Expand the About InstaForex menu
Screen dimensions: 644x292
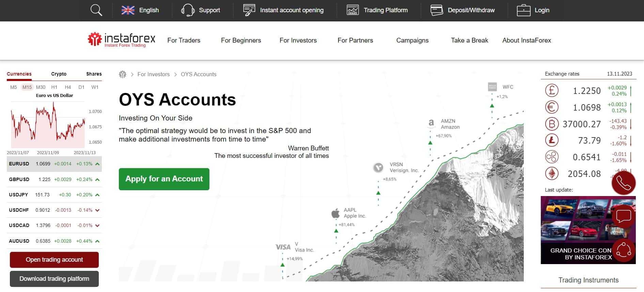pyautogui.click(x=527, y=40)
